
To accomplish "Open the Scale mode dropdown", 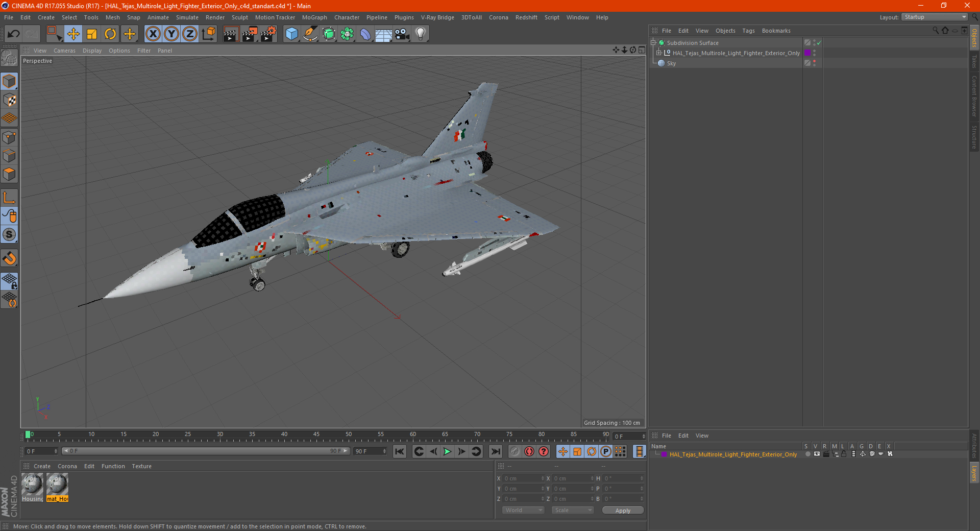I will pyautogui.click(x=573, y=510).
